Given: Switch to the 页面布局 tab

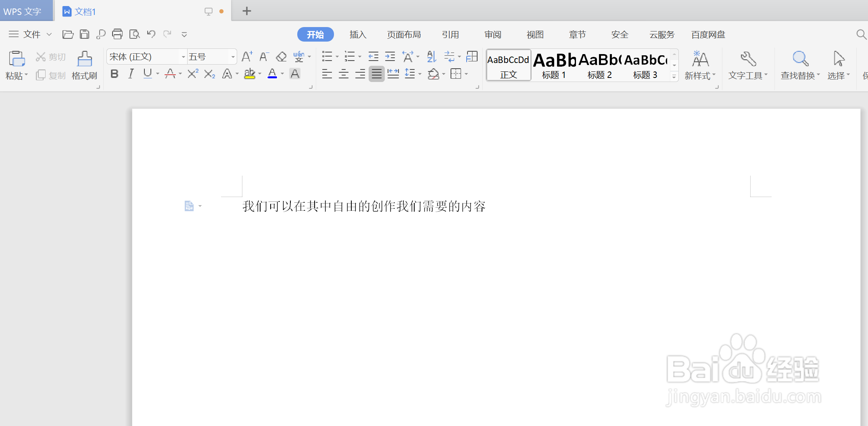Looking at the screenshot, I should [404, 35].
